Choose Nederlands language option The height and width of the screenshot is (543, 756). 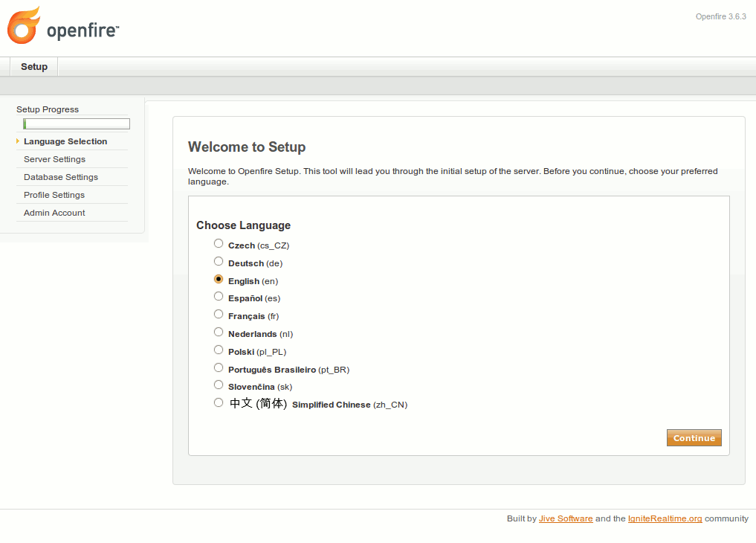219,332
